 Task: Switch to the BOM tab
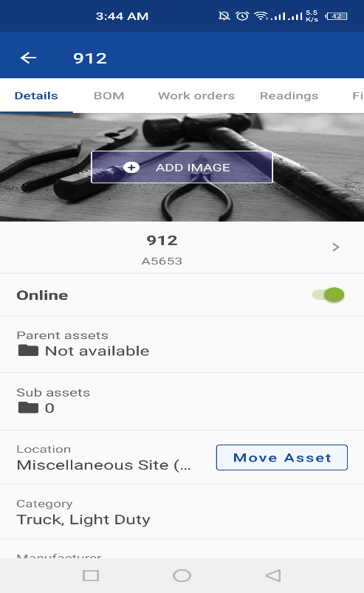pyautogui.click(x=109, y=96)
